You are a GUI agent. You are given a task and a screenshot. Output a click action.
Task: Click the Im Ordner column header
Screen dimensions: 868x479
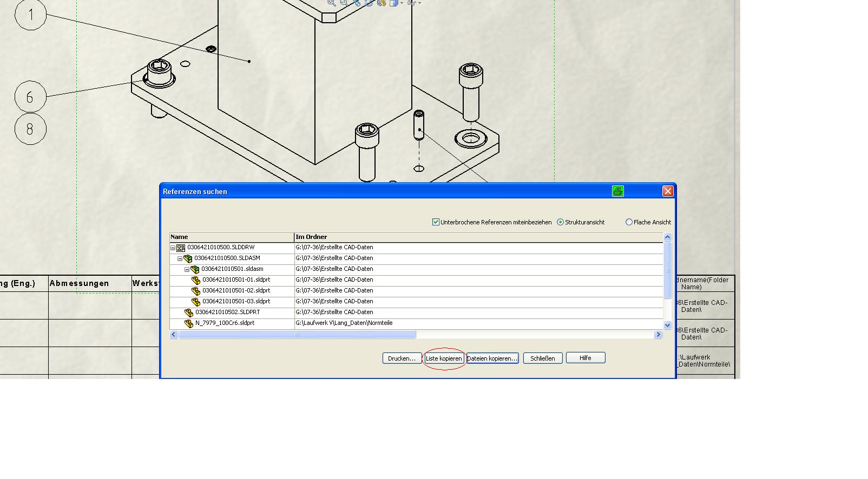click(x=478, y=237)
